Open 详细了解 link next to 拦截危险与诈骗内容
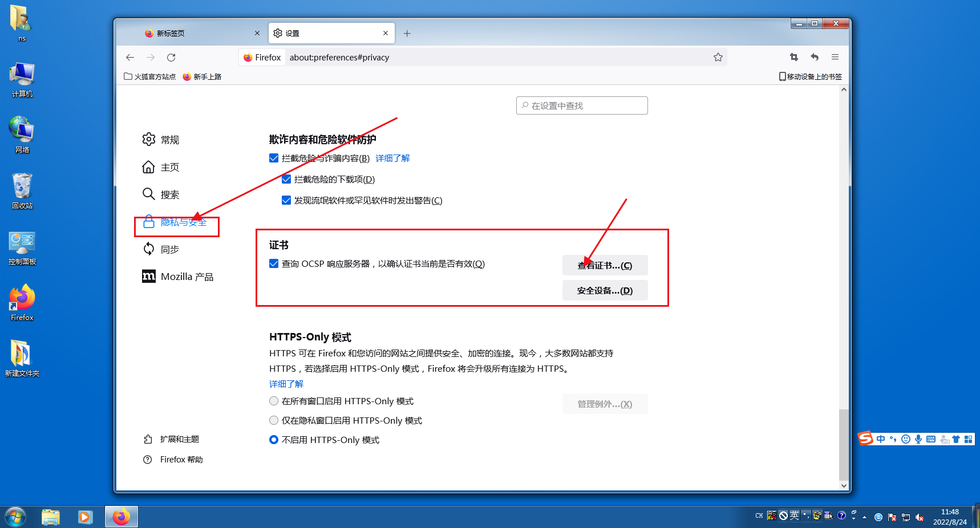 (x=392, y=158)
